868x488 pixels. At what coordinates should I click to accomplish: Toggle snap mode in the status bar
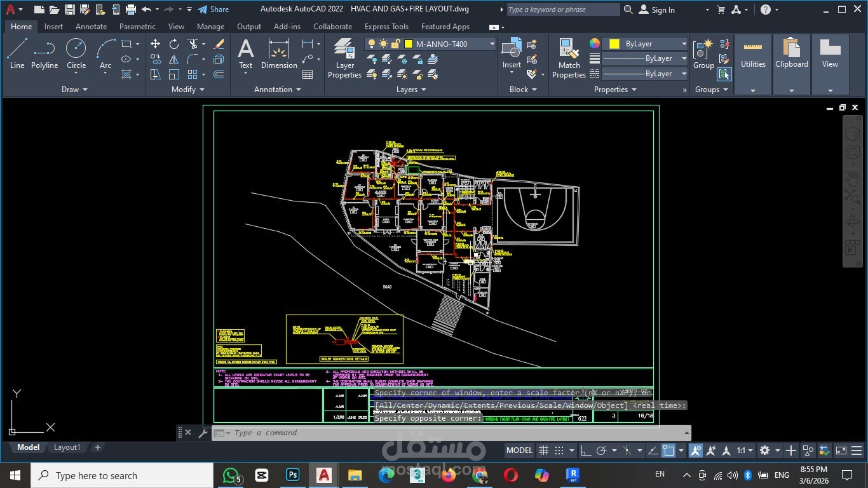click(560, 451)
